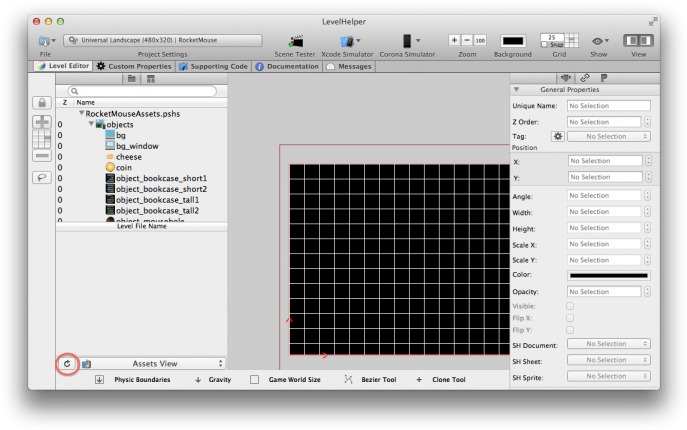Image resolution: width=687 pixels, height=430 pixels.
Task: Toggle the Visible checkbox
Action: pos(570,306)
